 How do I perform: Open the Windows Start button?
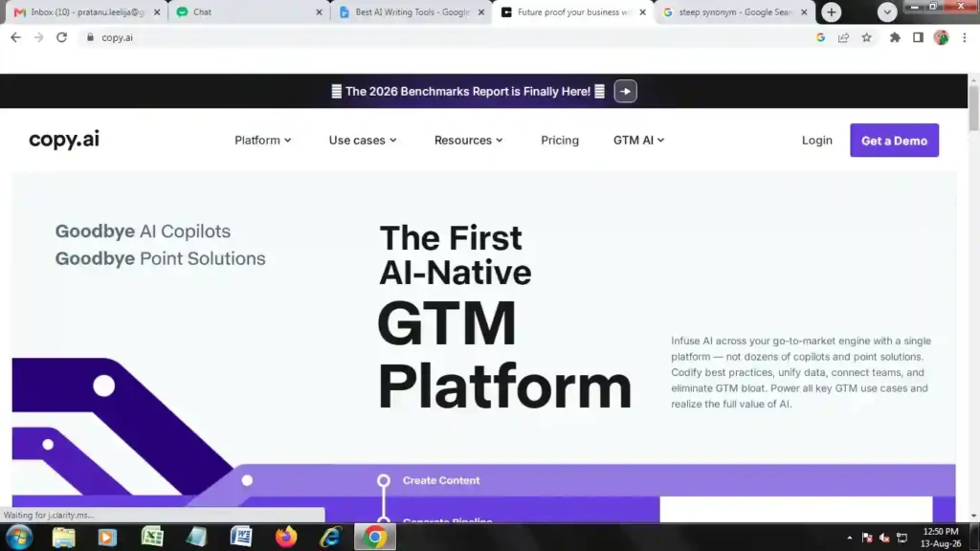[x=19, y=538]
